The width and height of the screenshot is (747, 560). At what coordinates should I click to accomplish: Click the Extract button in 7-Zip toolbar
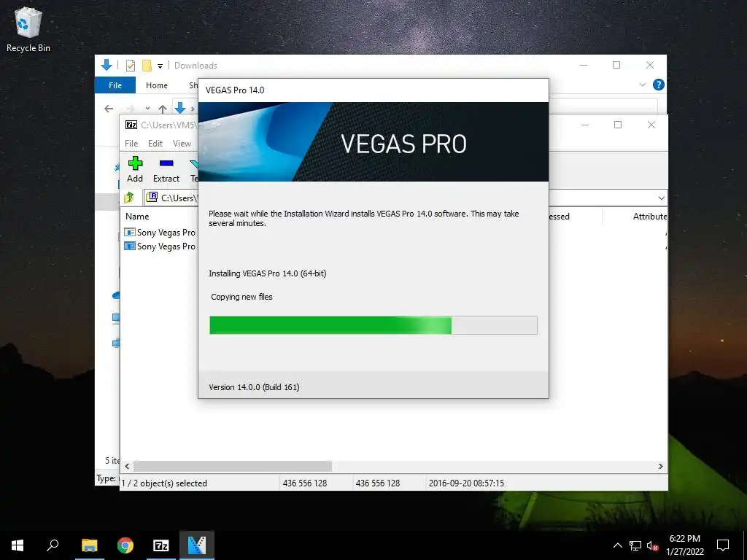[166, 169]
